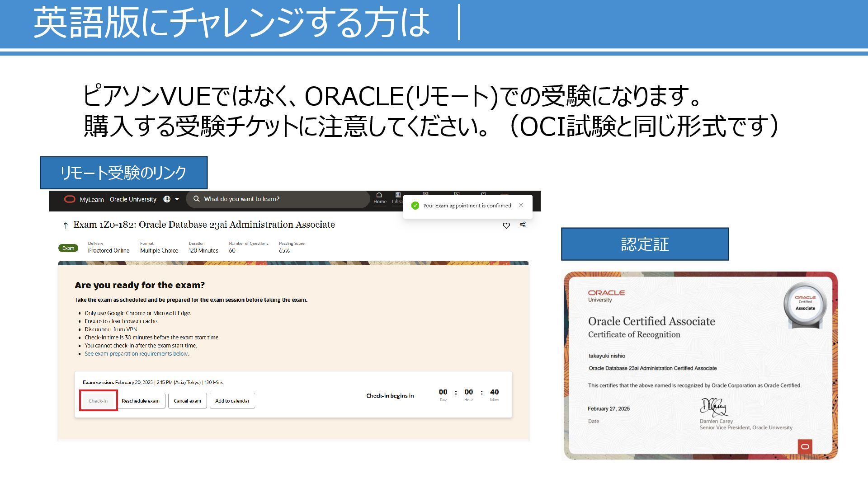The image size is (868, 488).
Task: Open the Home navigation item
Action: click(x=379, y=198)
